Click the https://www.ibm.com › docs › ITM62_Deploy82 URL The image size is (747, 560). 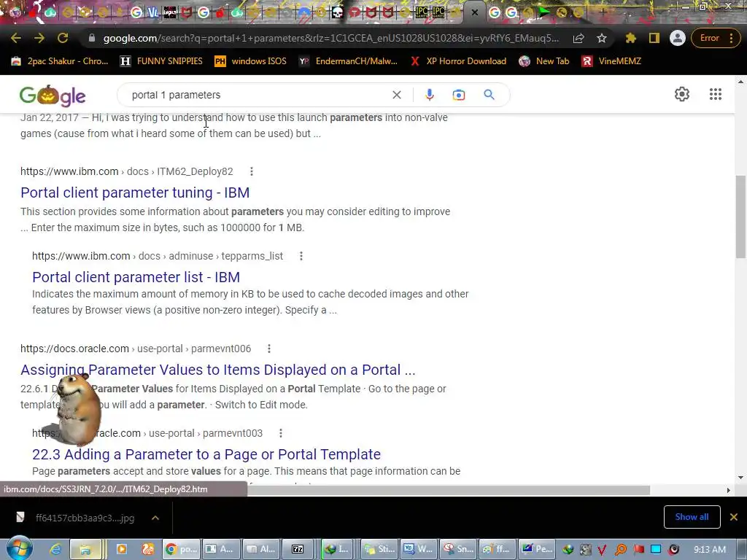tap(127, 171)
